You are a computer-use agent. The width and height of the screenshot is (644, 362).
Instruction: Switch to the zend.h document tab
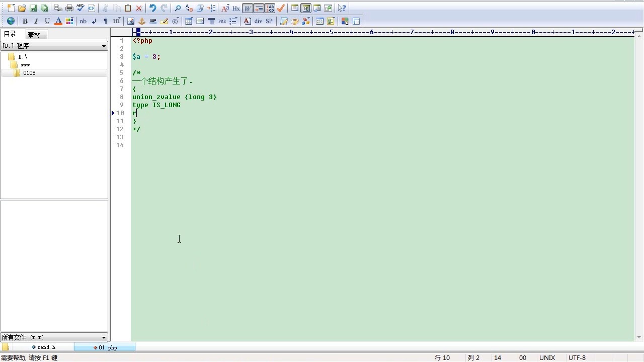tap(44, 347)
